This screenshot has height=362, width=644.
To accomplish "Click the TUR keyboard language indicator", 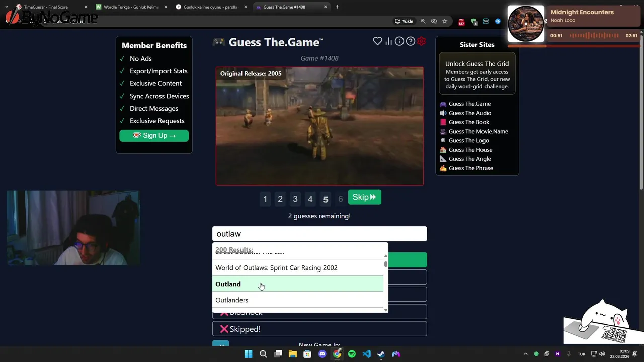I will (x=581, y=354).
